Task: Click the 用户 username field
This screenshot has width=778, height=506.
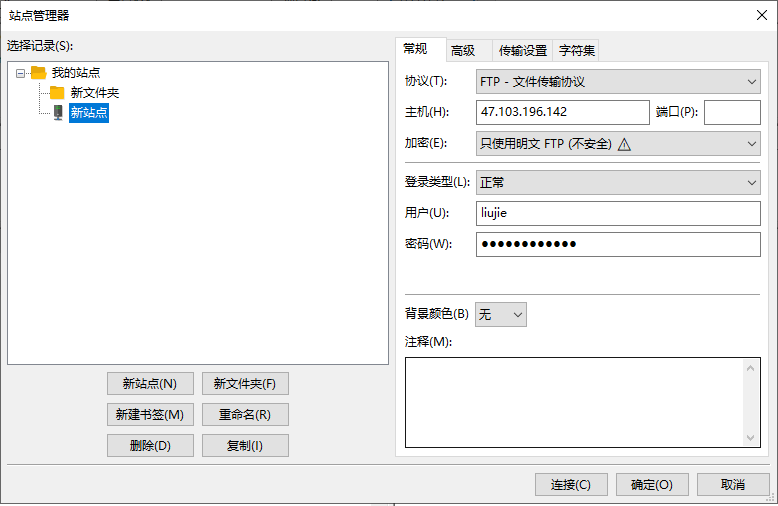Action: tap(618, 213)
